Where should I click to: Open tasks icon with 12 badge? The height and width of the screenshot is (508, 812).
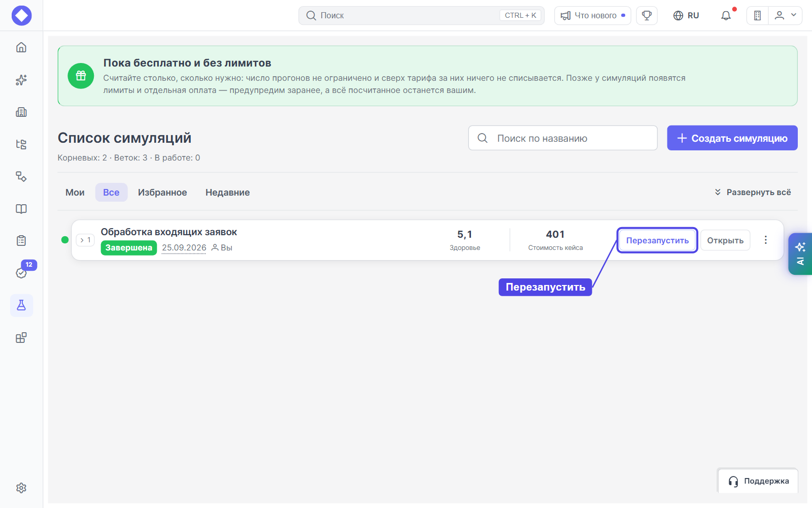point(21,273)
